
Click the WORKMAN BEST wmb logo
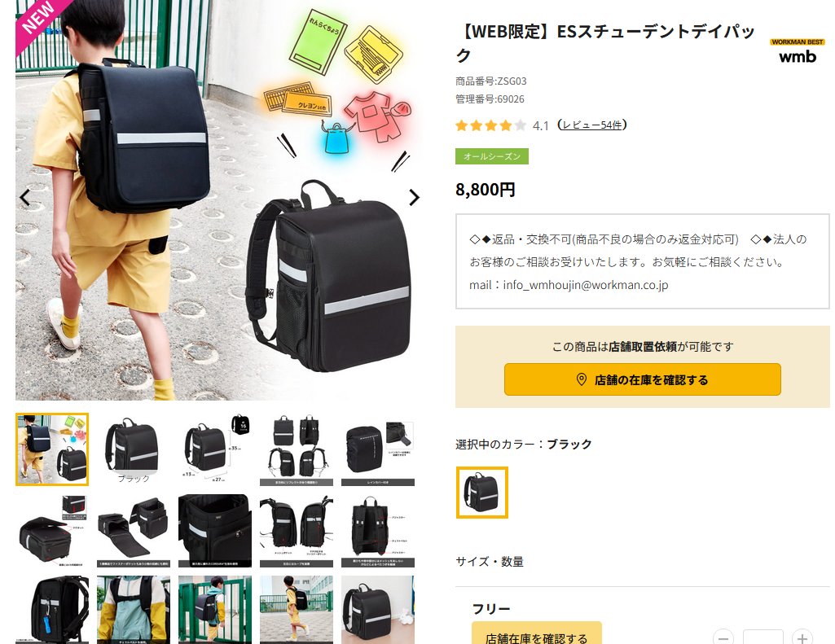798,51
